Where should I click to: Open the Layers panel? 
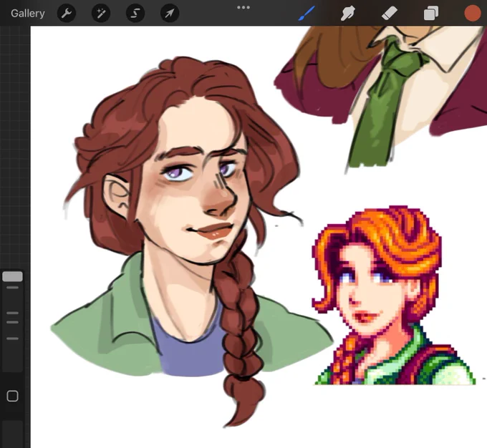[431, 14]
